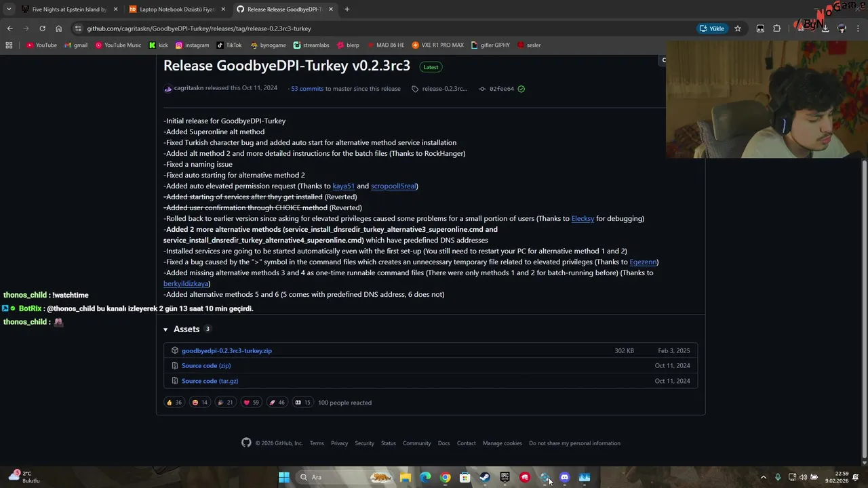The width and height of the screenshot is (868, 488).
Task: Open the bynogame bookmark
Action: coord(269,45)
